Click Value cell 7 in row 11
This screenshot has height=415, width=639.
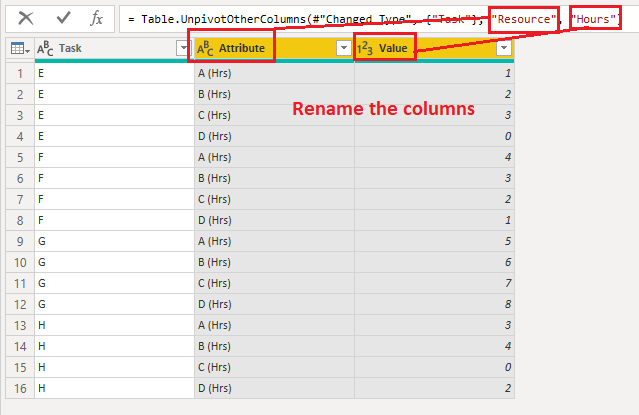[434, 283]
